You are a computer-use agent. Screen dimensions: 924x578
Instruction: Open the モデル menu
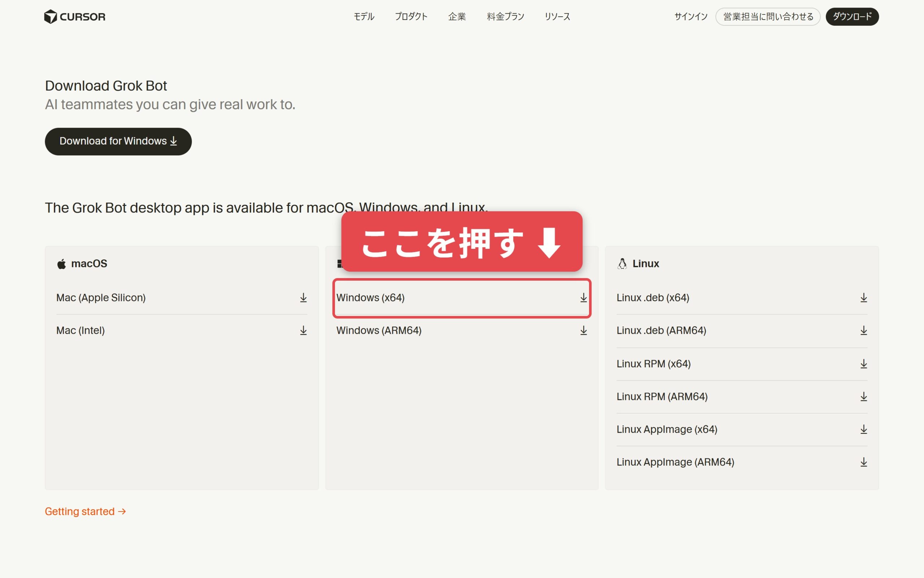pyautogui.click(x=364, y=17)
